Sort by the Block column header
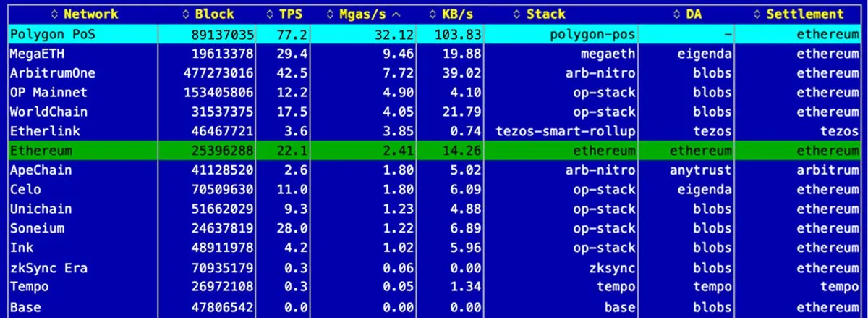Image resolution: width=868 pixels, height=318 pixels. click(209, 14)
